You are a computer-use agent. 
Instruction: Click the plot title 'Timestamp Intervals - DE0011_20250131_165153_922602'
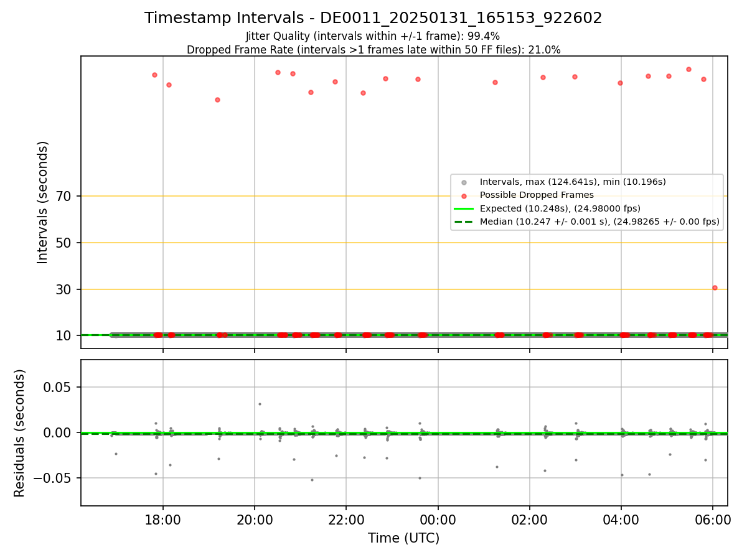[x=374, y=18]
